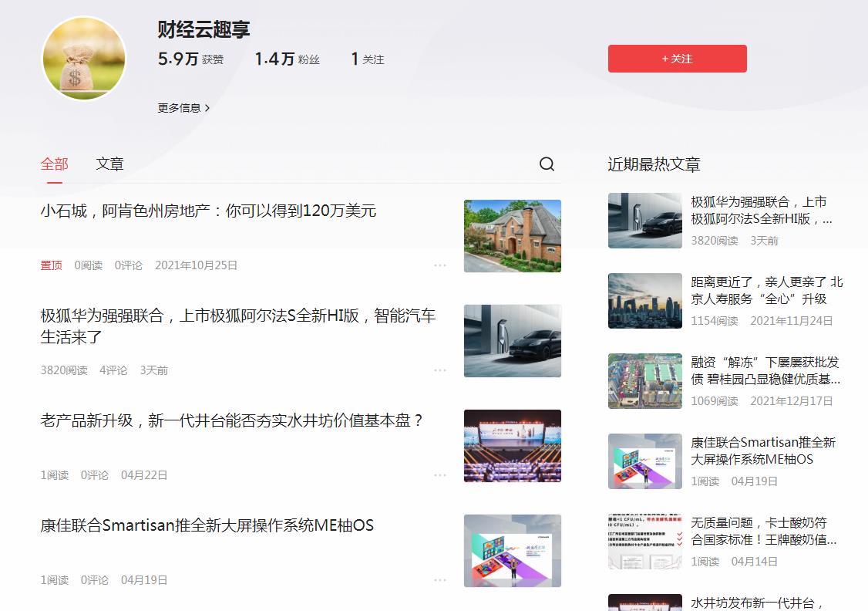Open brick house thumbnail of 小石城 article

(512, 236)
